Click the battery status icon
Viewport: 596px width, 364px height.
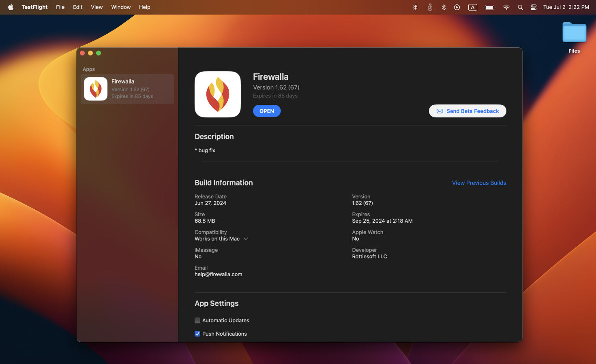point(490,7)
